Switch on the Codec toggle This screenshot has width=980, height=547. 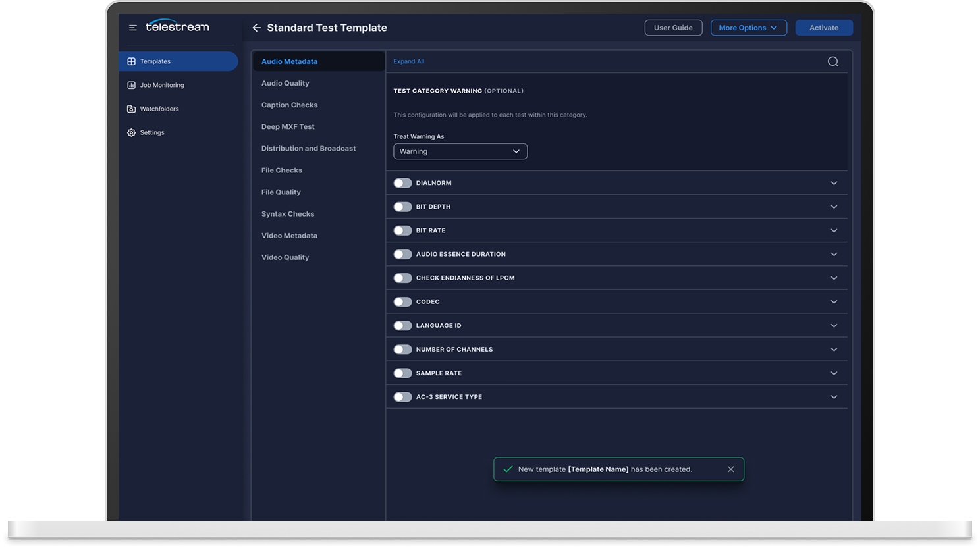[402, 301]
